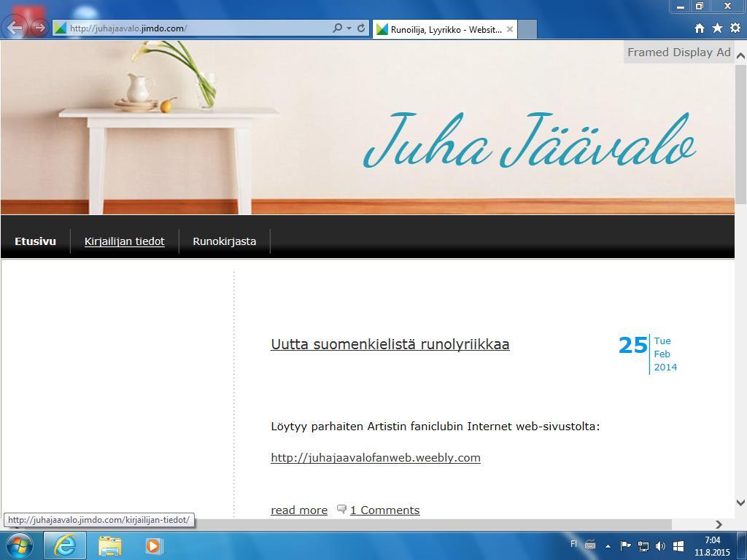Close the Runoilija, Lyyrikko tab

510,29
